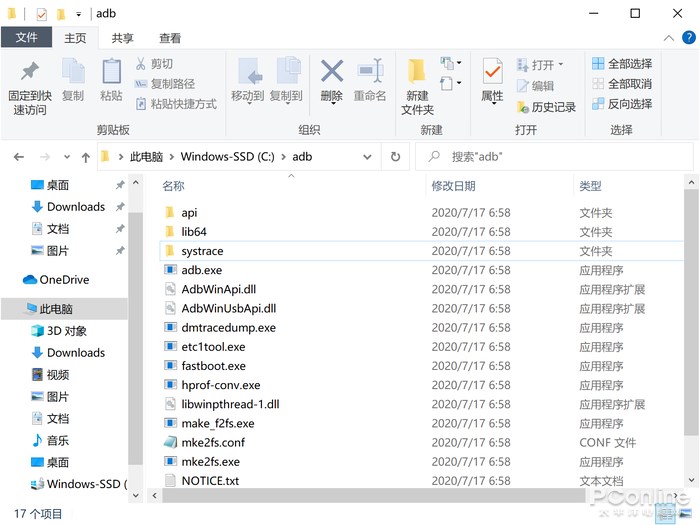Open History (历史记录) in ribbon

click(546, 107)
